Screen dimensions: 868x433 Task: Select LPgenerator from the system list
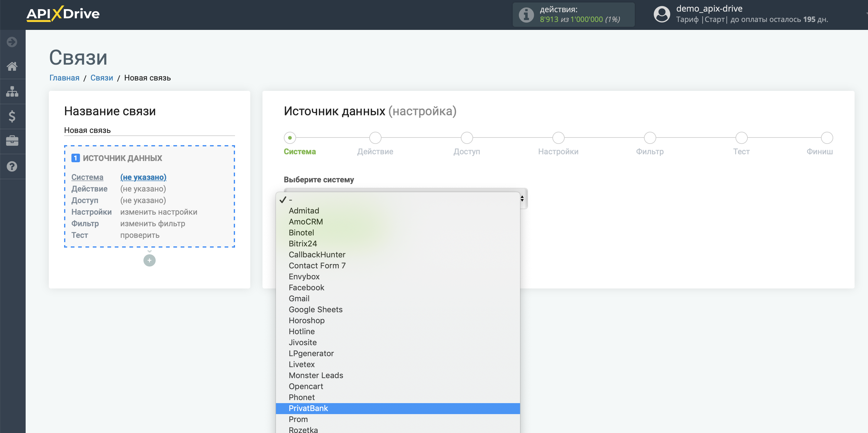click(398, 353)
